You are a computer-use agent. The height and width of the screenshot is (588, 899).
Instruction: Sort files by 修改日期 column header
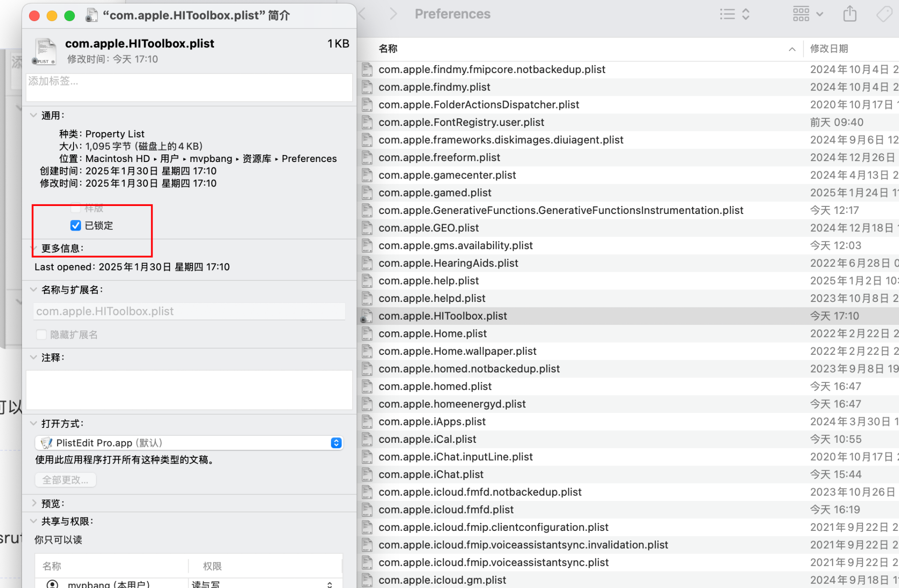coord(829,49)
